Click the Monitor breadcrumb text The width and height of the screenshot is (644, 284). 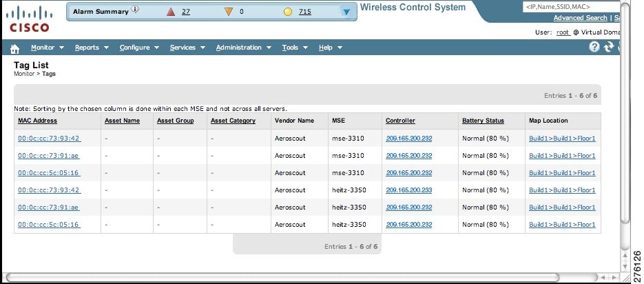point(24,74)
